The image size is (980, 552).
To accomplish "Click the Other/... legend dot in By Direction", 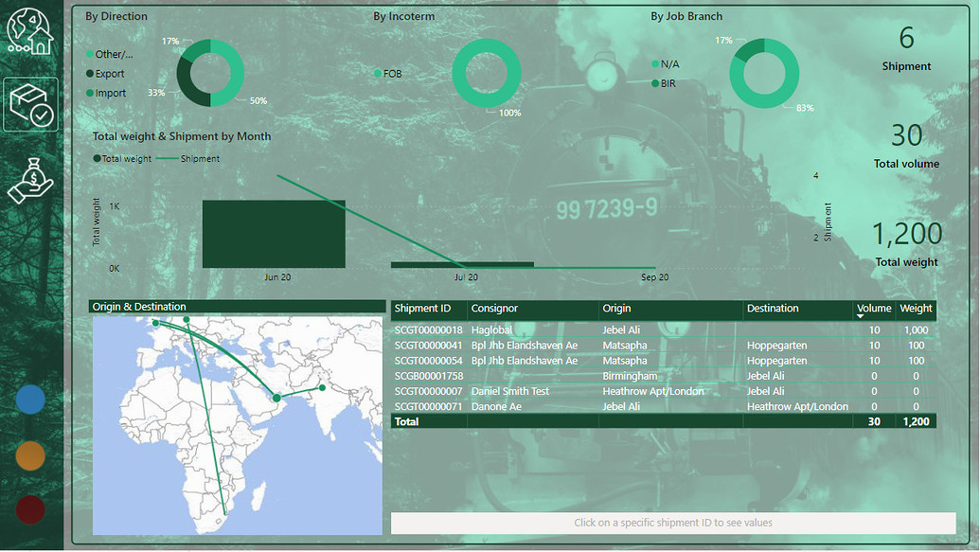I will [91, 54].
